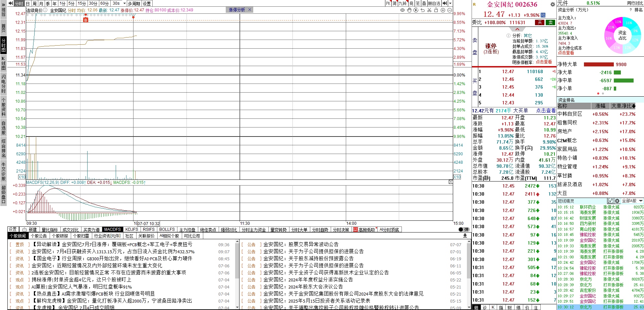Click the left collapse arrow icon before 分时
This screenshot has width=644, height=310.
10,3
